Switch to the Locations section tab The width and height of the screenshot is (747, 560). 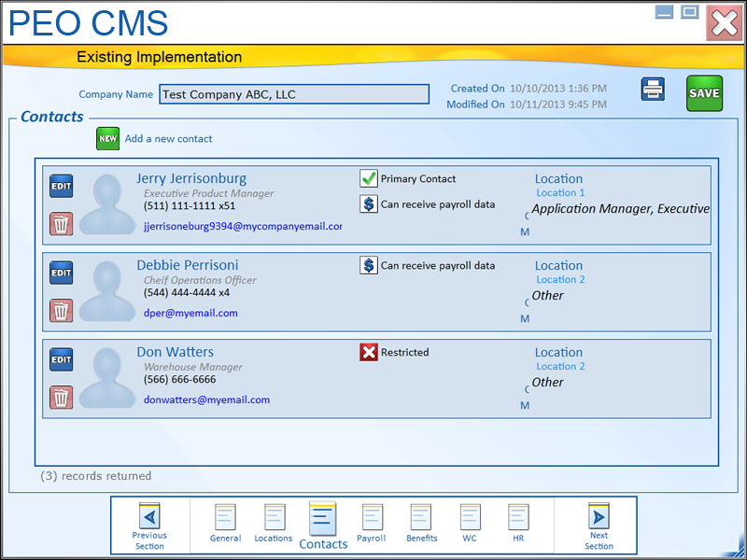click(x=274, y=524)
